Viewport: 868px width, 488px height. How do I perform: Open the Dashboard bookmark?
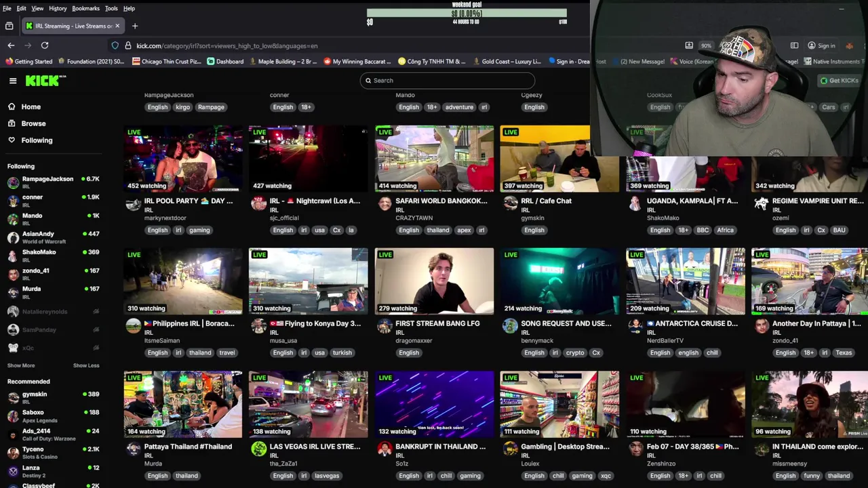coord(225,61)
